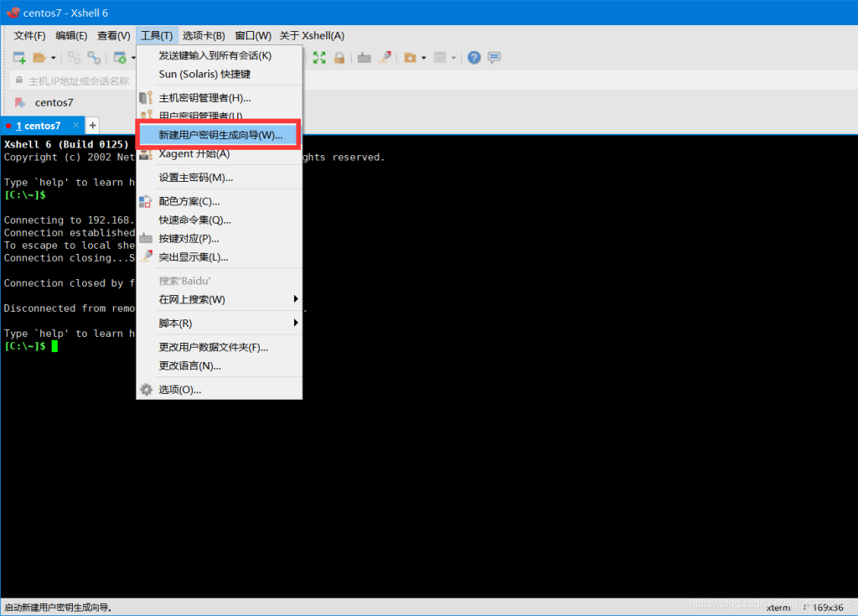The height and width of the screenshot is (616, 858).
Task: Create a new session with the toolbar icon
Action: pyautogui.click(x=18, y=57)
